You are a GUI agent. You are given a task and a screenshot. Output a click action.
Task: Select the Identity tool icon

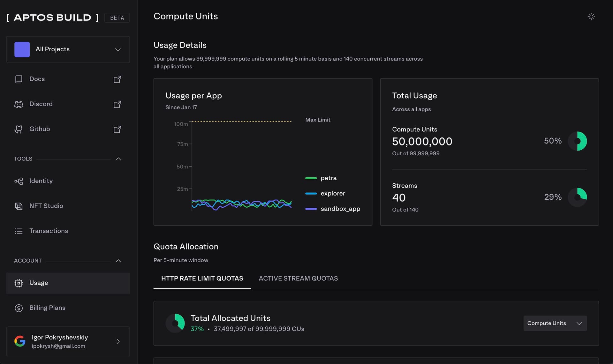pyautogui.click(x=19, y=181)
